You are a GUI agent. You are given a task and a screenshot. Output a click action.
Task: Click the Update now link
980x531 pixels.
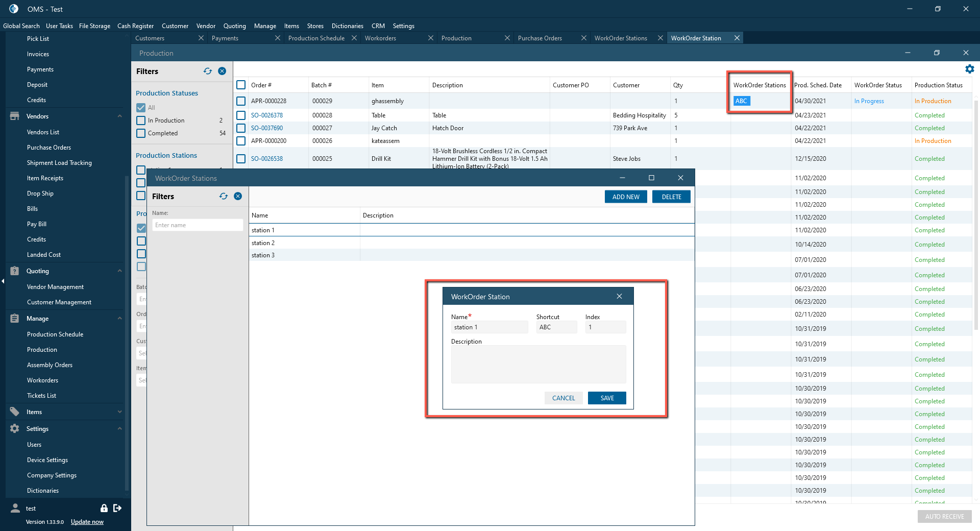tap(87, 522)
